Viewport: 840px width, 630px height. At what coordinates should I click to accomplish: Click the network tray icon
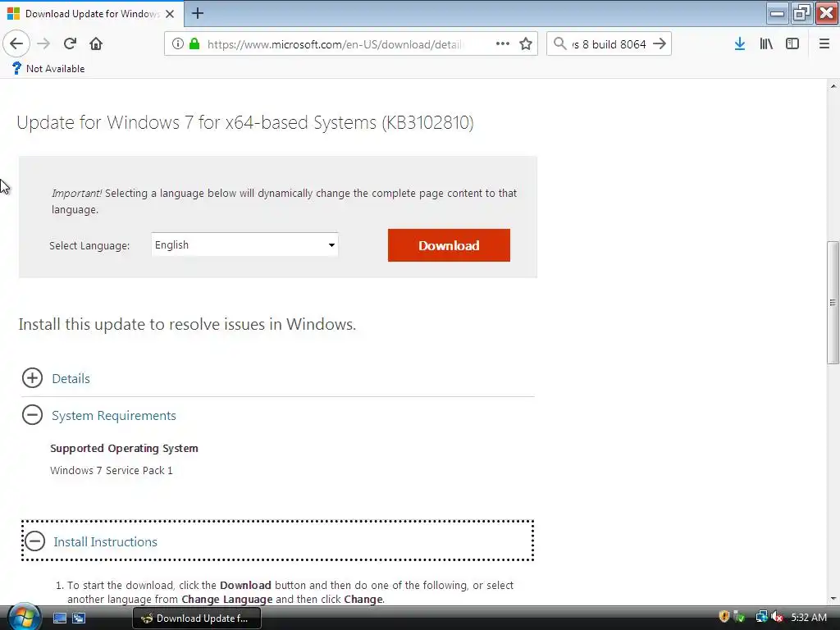click(x=761, y=617)
